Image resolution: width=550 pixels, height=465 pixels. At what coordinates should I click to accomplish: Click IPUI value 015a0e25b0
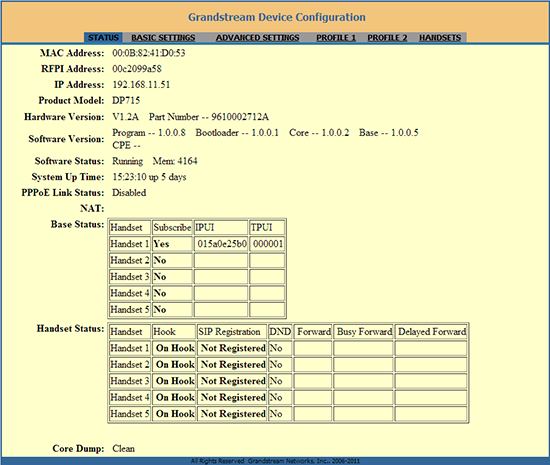tap(222, 244)
